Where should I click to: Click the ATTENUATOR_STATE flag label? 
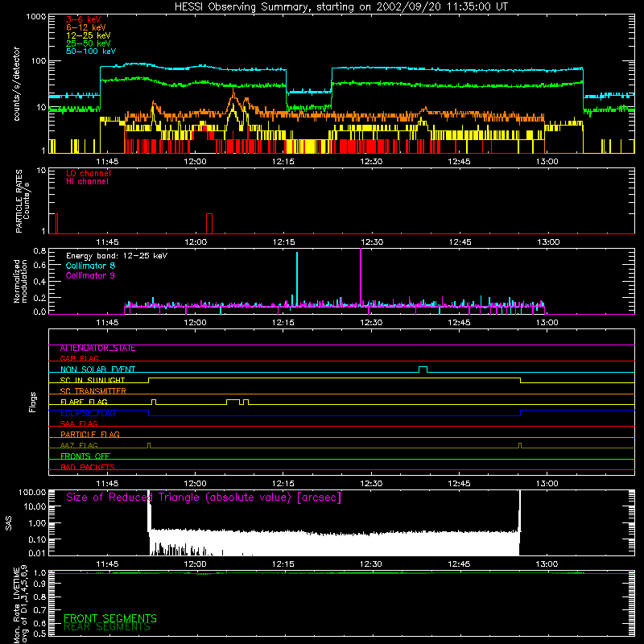point(97,349)
